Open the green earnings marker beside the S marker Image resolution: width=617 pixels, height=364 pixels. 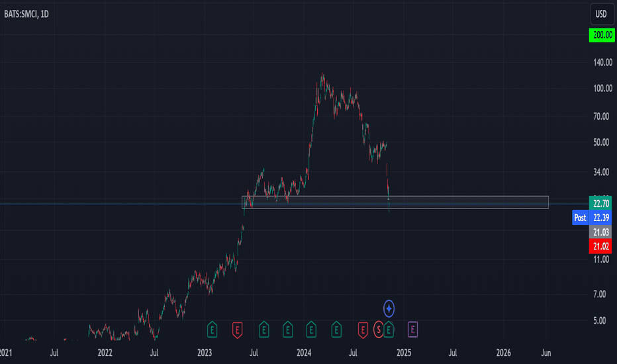tap(389, 330)
